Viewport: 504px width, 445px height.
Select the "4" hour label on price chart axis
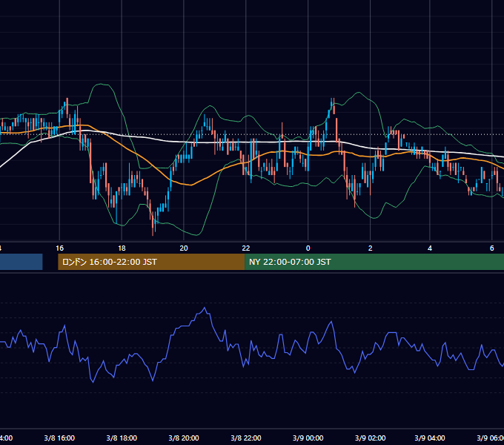point(430,248)
